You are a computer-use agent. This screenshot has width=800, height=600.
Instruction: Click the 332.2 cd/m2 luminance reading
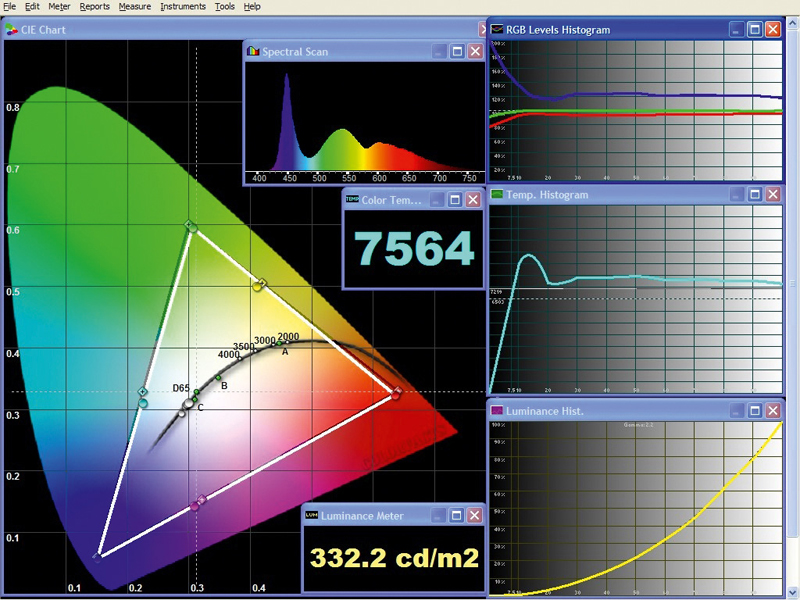tap(394, 558)
